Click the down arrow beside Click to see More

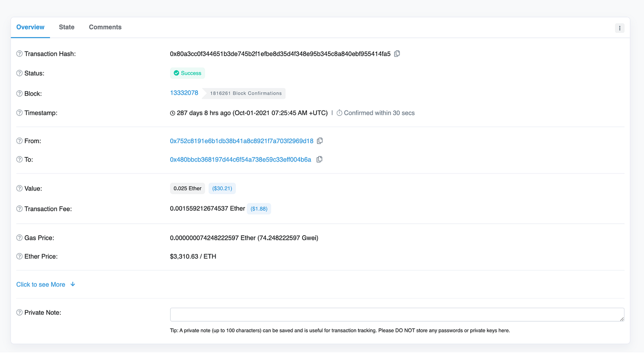(x=73, y=284)
